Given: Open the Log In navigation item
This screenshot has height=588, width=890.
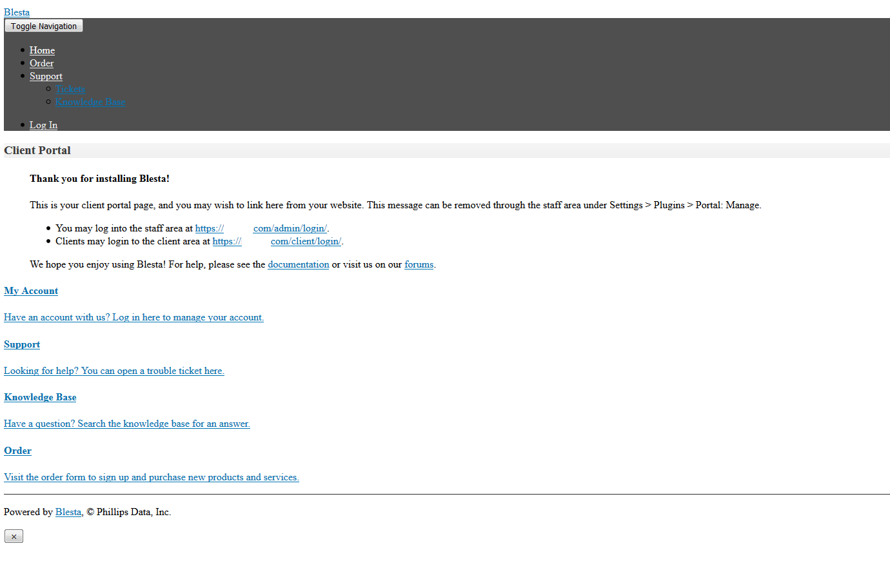Looking at the screenshot, I should [x=43, y=125].
